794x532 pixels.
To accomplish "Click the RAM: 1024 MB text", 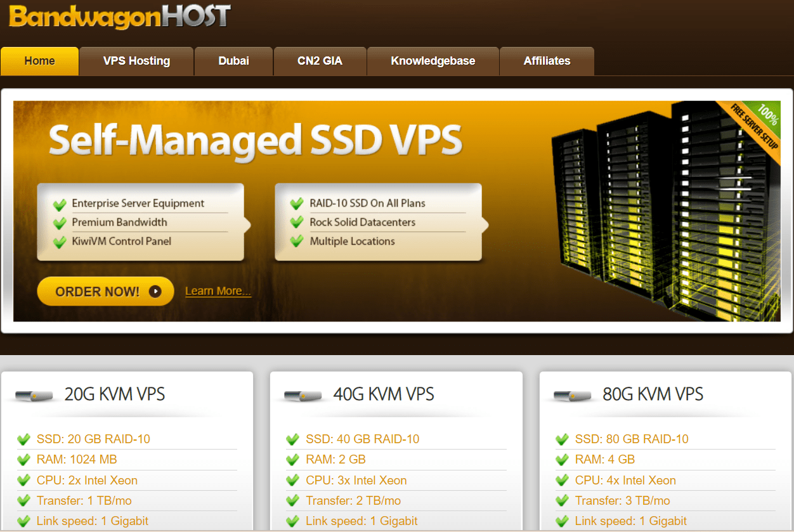I will [x=77, y=459].
